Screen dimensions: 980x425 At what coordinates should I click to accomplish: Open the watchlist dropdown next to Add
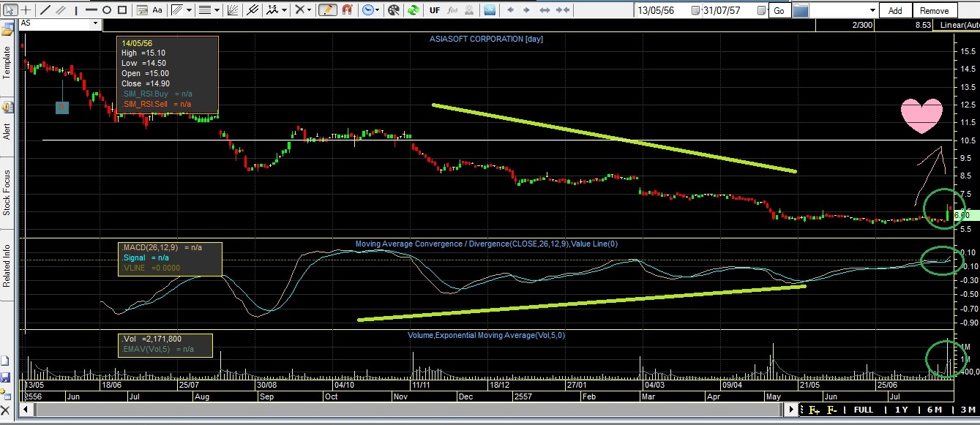(872, 10)
